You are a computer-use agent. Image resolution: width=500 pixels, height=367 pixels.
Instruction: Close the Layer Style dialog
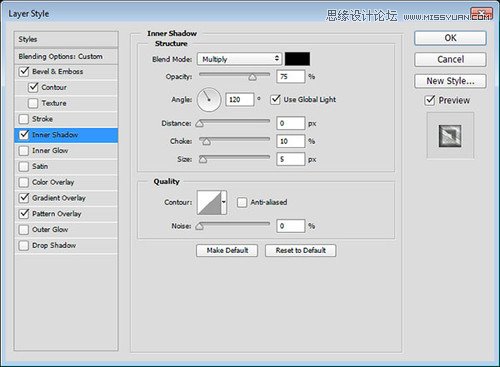(x=482, y=14)
